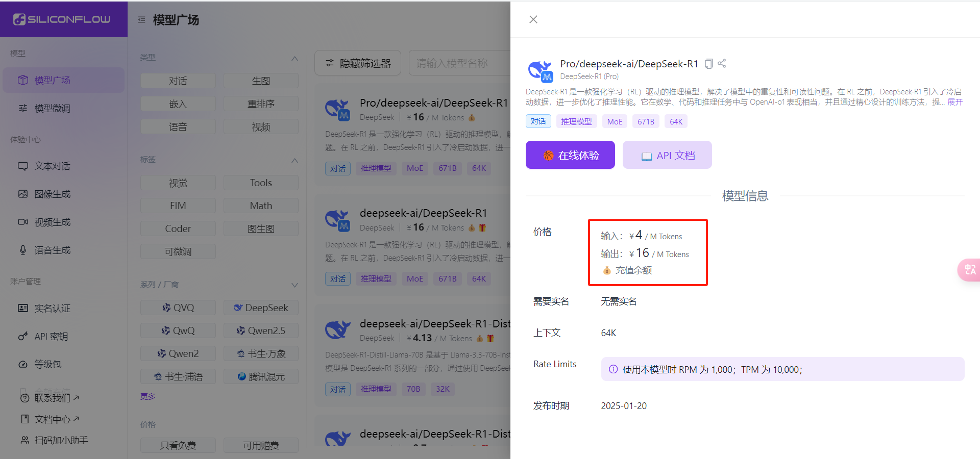The height and width of the screenshot is (459, 980).
Task: Expand the 系列/厂商 filter section
Action: click(x=295, y=285)
